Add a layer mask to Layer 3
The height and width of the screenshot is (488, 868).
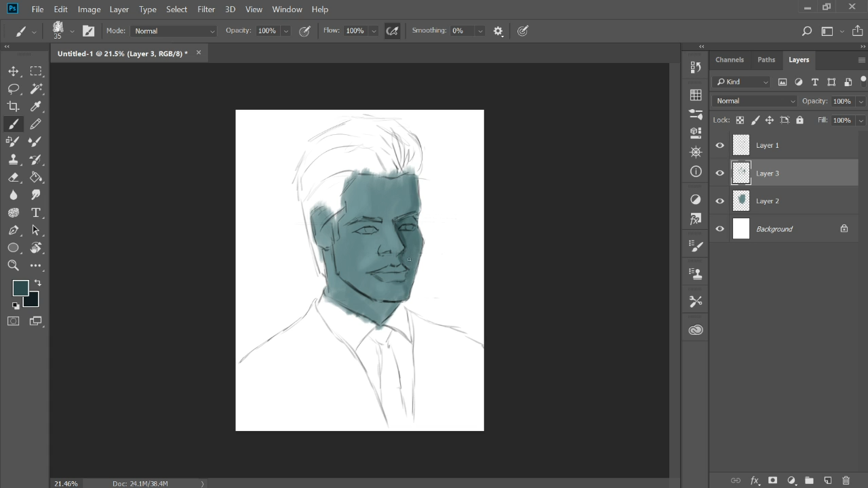coord(772,481)
